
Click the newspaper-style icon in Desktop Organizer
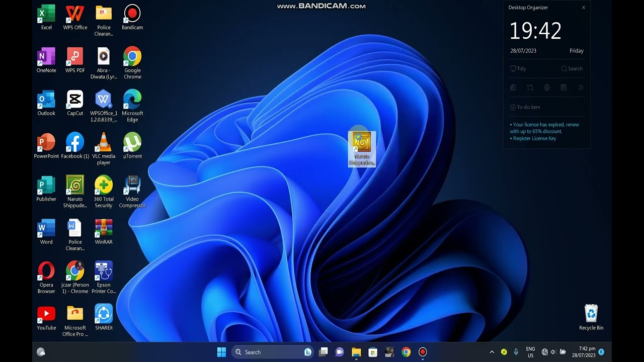(513, 87)
